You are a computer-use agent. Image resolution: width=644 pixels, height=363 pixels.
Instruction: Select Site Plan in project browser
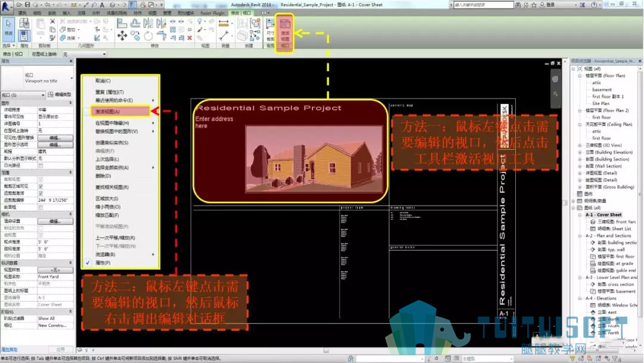click(x=600, y=103)
